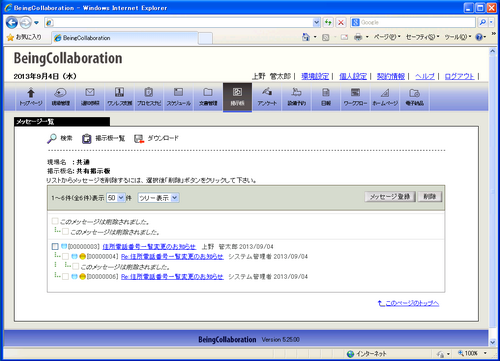Go to トップページ with the up arrow icon
Image resolution: width=500 pixels, height=361 pixels.
31,97
